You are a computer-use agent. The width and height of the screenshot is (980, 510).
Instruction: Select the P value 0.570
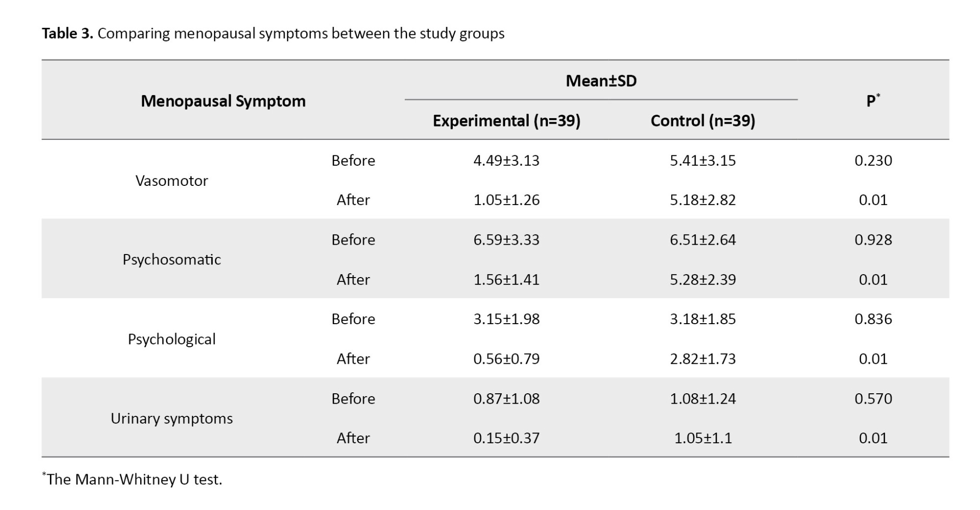[873, 399]
